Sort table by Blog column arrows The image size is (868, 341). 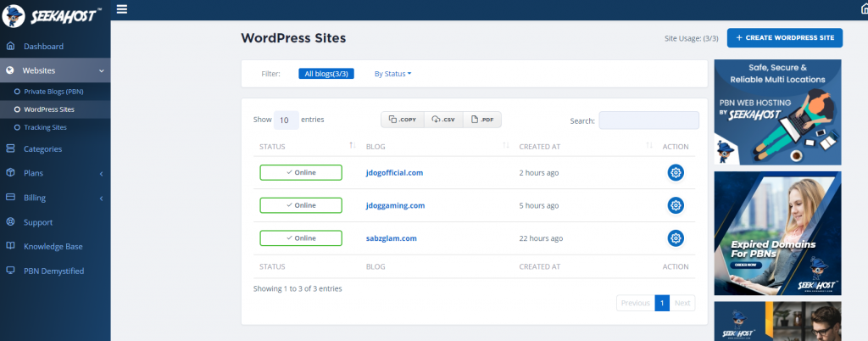[x=505, y=146]
